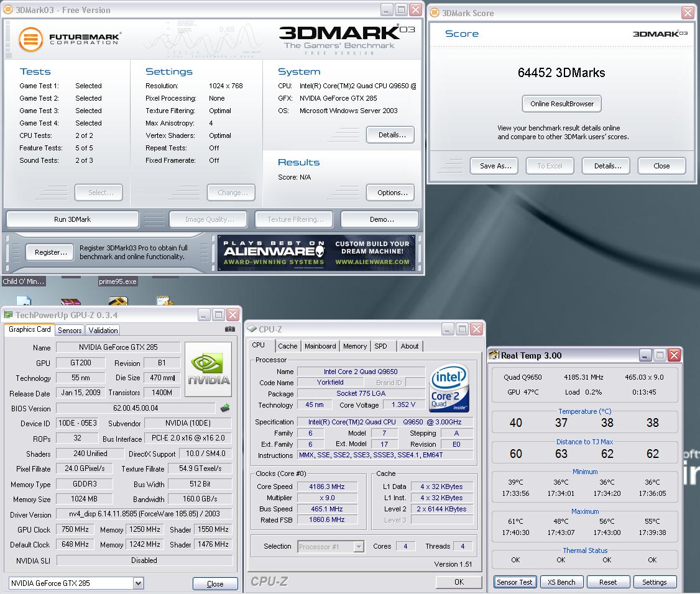Viewport: 700px width, 594px height.
Task: Click the Change settings button
Action: tap(231, 193)
